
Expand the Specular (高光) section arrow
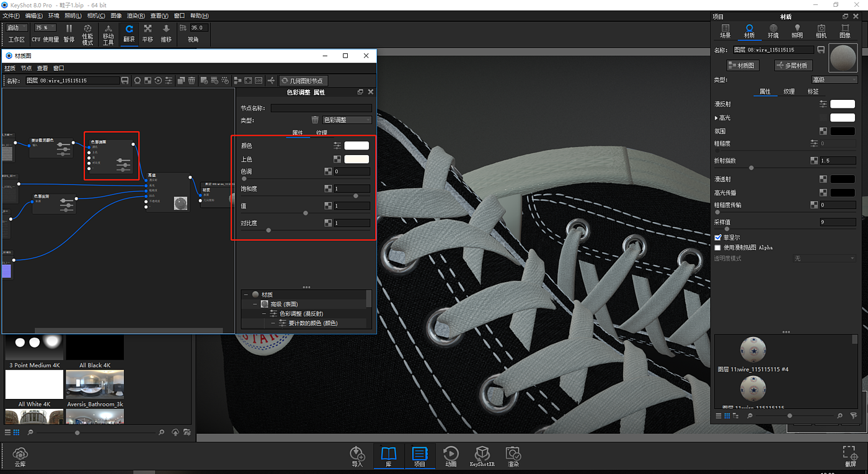coord(716,118)
